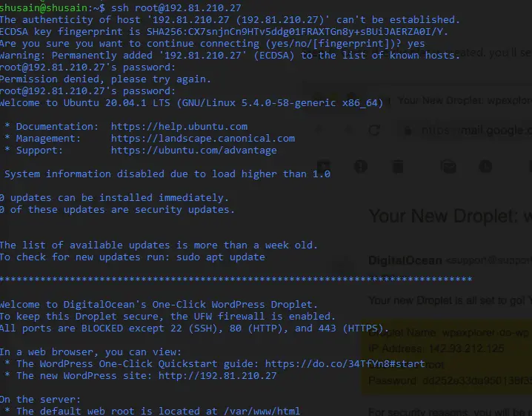The width and height of the screenshot is (532, 416).
Task: Open the help.ubuntu.com documentation URL
Action: (179, 127)
